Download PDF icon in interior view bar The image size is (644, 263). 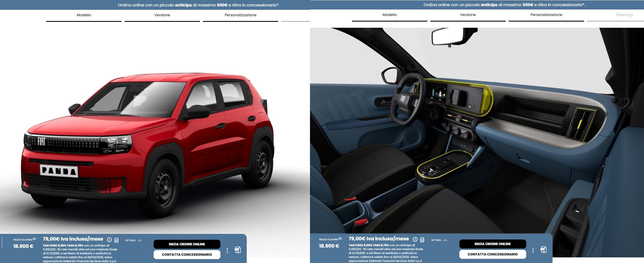click(x=544, y=250)
